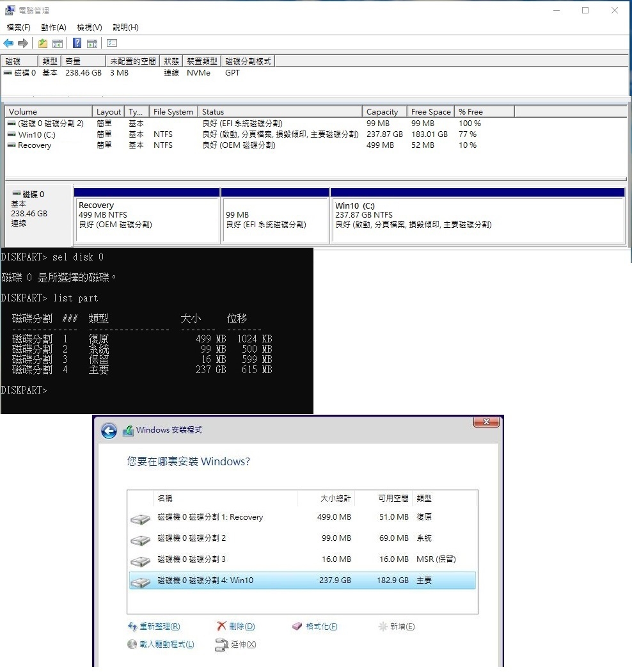Click 延伸(X) extend partition link

[x=235, y=644]
